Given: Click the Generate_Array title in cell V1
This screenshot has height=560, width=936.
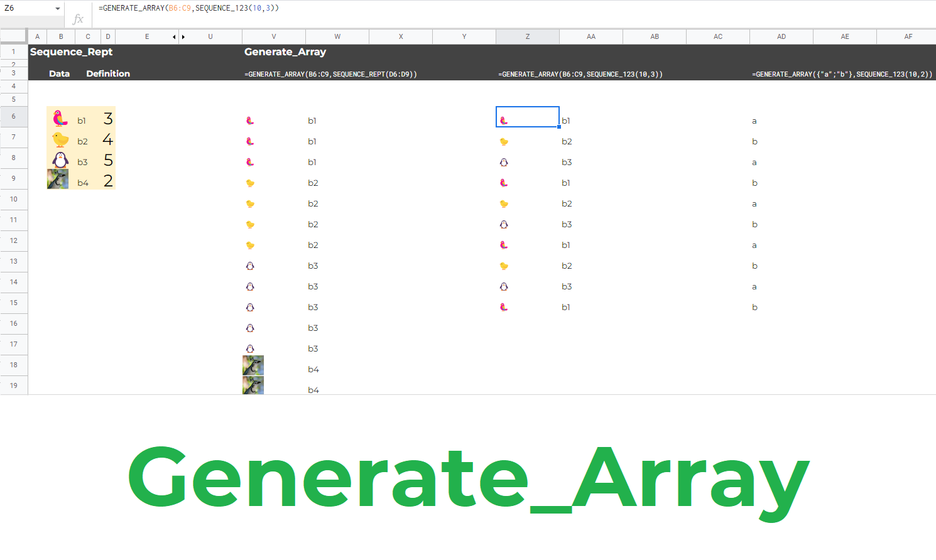Looking at the screenshot, I should [x=286, y=51].
